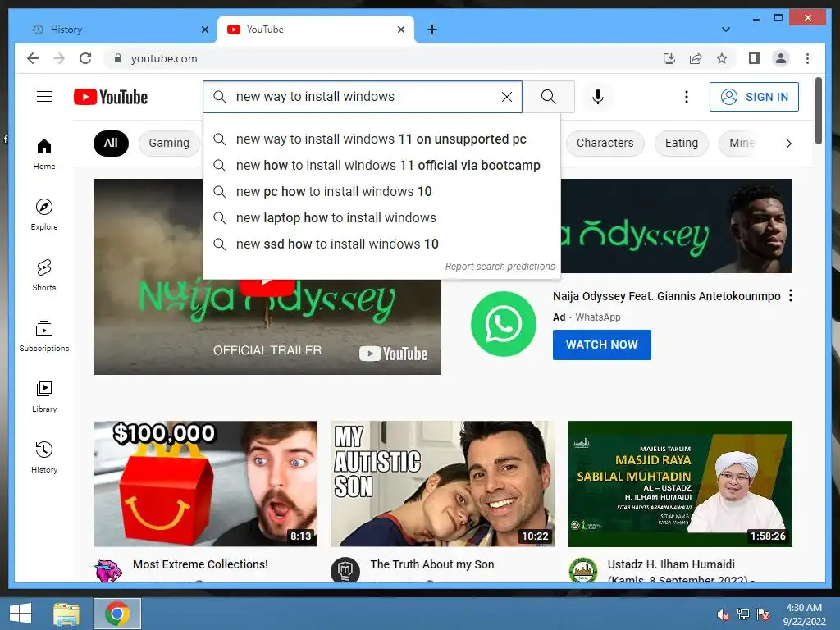
Task: Open YouTube settings three-dot menu
Action: [x=687, y=97]
